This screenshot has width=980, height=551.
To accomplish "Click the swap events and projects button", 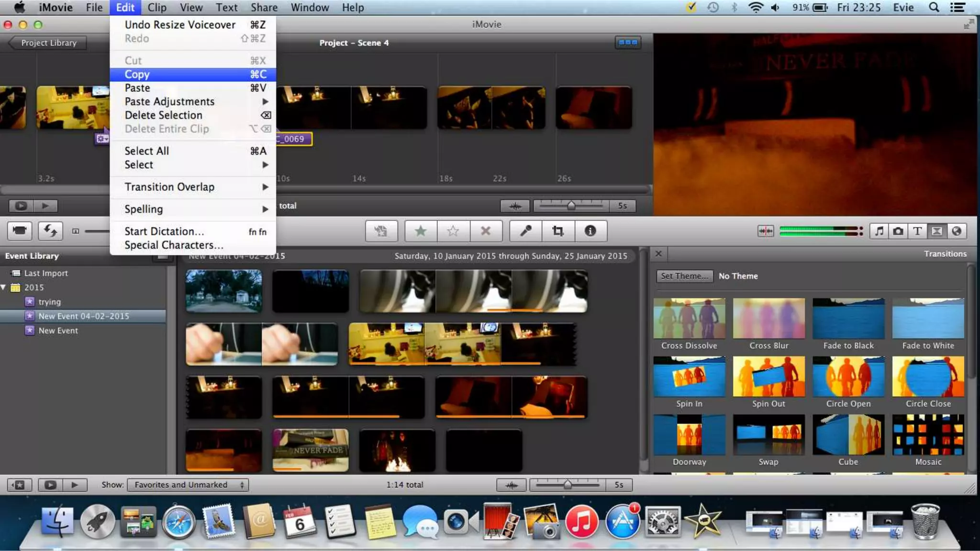I will pos(50,231).
